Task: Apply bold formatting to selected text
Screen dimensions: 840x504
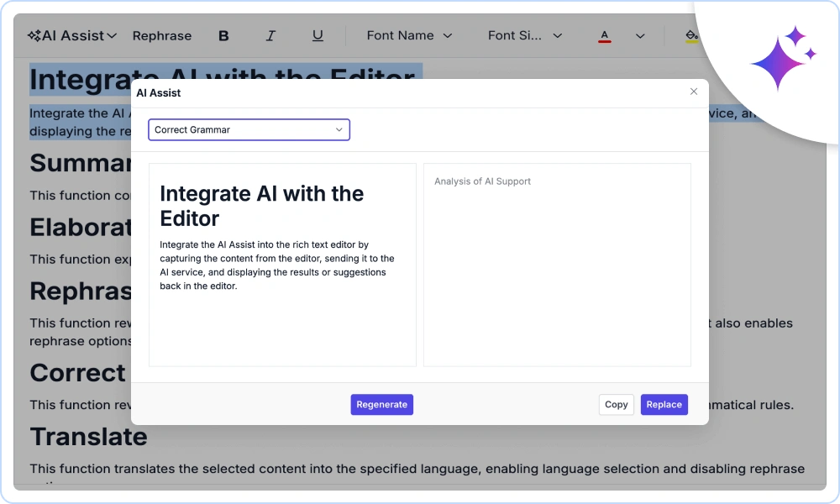Action: pos(223,35)
